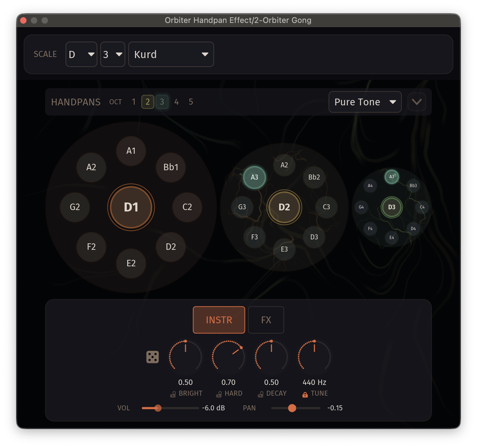Unlock the TUNE parameter lock

pos(305,394)
